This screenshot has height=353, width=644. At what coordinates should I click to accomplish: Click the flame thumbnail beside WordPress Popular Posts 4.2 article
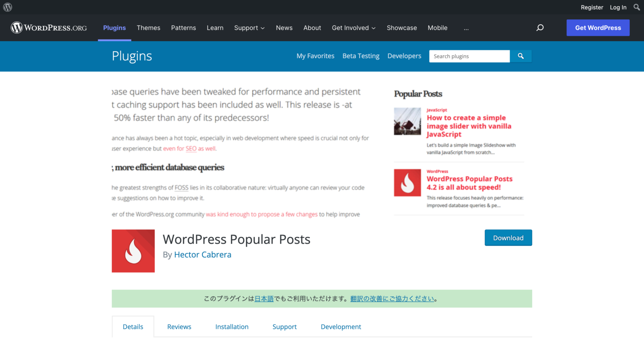coord(407,183)
